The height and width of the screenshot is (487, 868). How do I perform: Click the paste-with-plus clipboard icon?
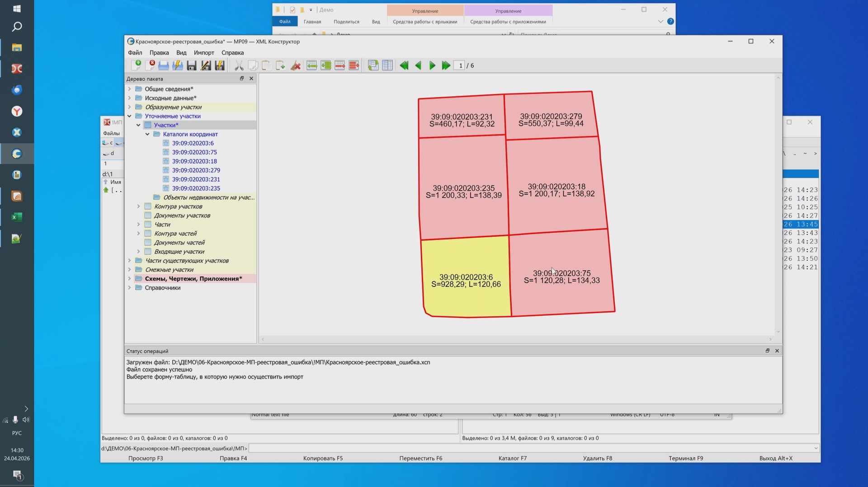[x=281, y=66]
